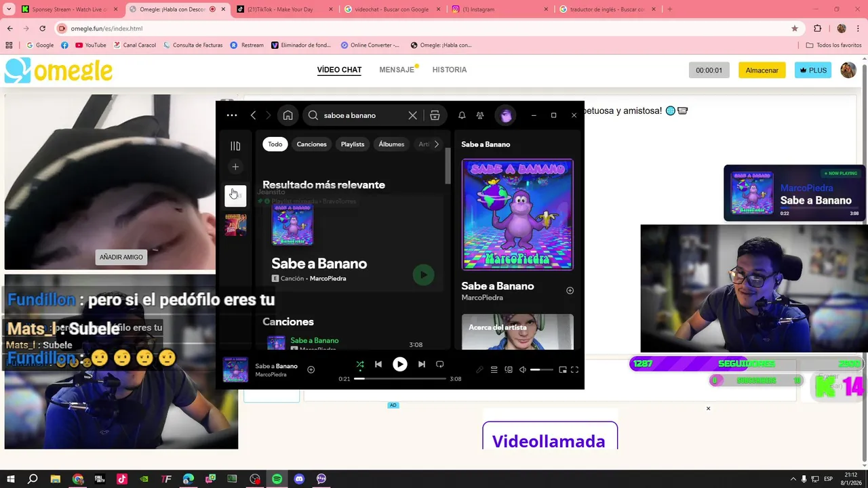This screenshot has width=868, height=488.
Task: Create playlist with plus icon in sidebar
Action: click(x=235, y=167)
